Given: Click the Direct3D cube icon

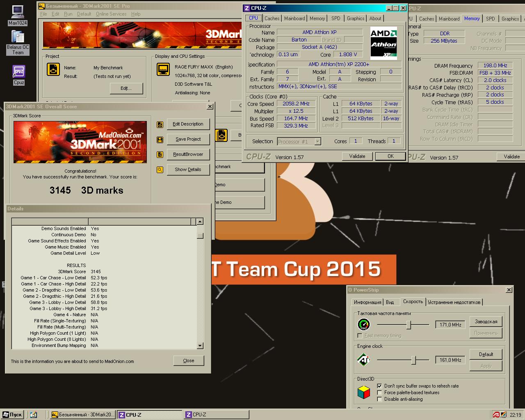Looking at the screenshot, I should [364, 393].
